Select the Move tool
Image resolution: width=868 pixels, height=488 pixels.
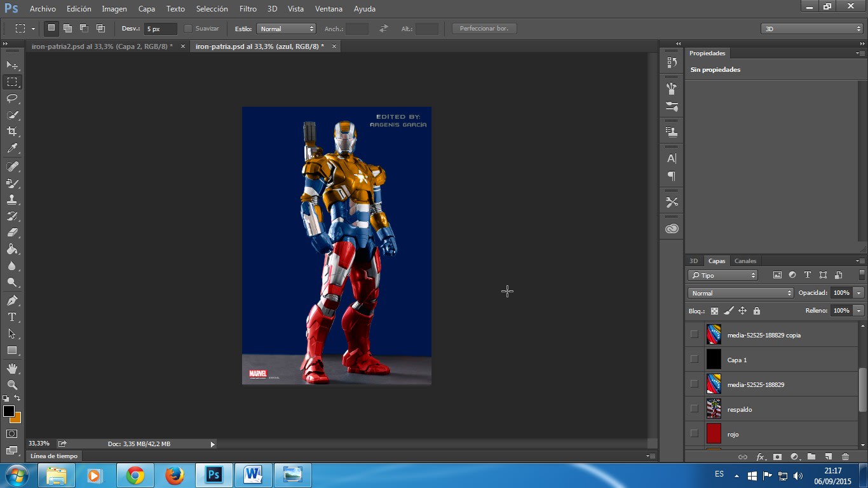12,65
